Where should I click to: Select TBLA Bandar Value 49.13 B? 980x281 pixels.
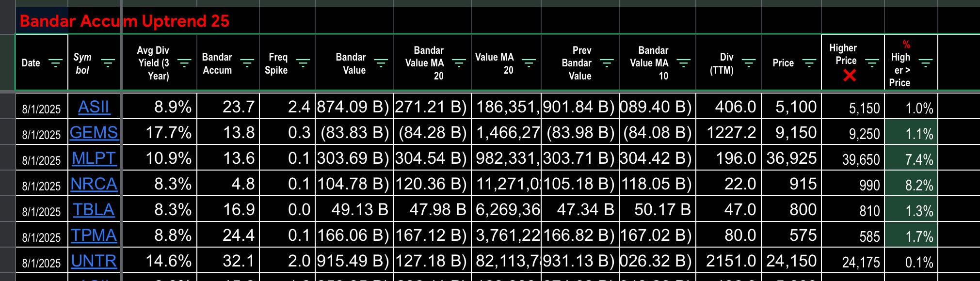point(354,209)
